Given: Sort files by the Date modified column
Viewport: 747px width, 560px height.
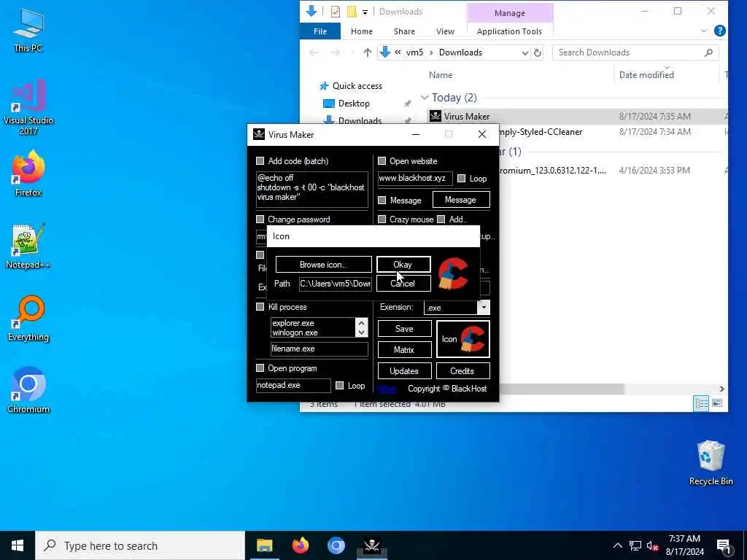Looking at the screenshot, I should click(646, 75).
